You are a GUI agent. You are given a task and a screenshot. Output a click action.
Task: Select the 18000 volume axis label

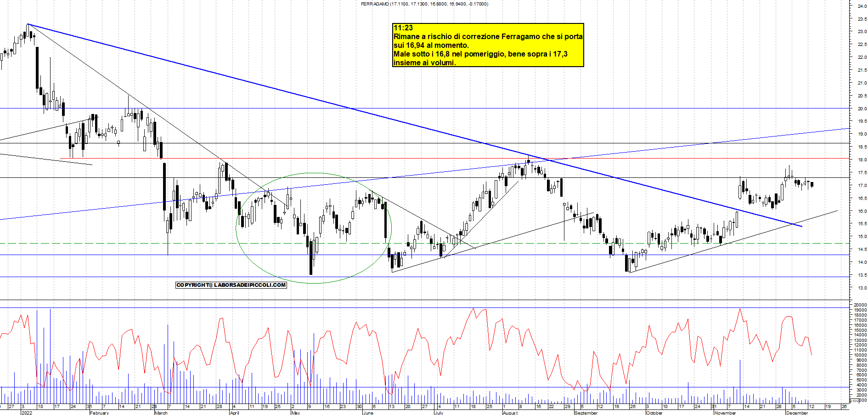860,315
